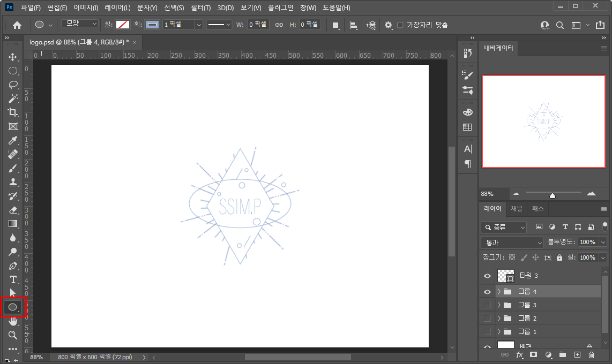Hide the 타원 3 layer
This screenshot has width=612, height=364.
tap(487, 276)
